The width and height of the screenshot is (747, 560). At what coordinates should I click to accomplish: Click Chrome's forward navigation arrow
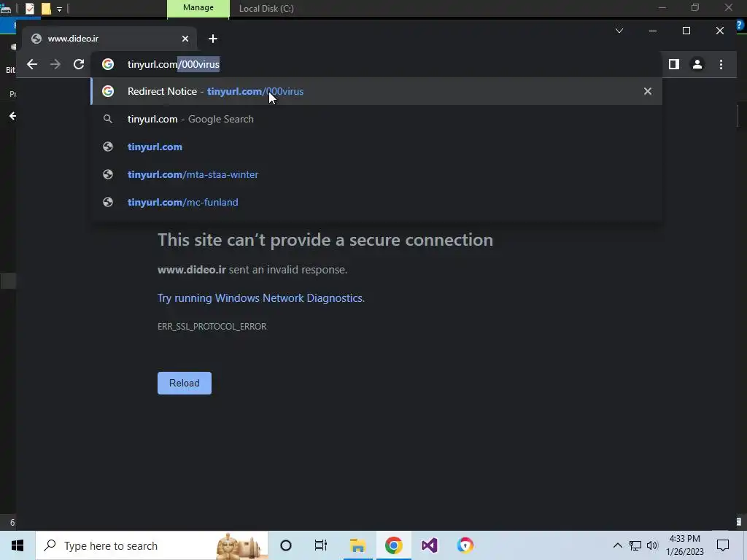coord(55,64)
